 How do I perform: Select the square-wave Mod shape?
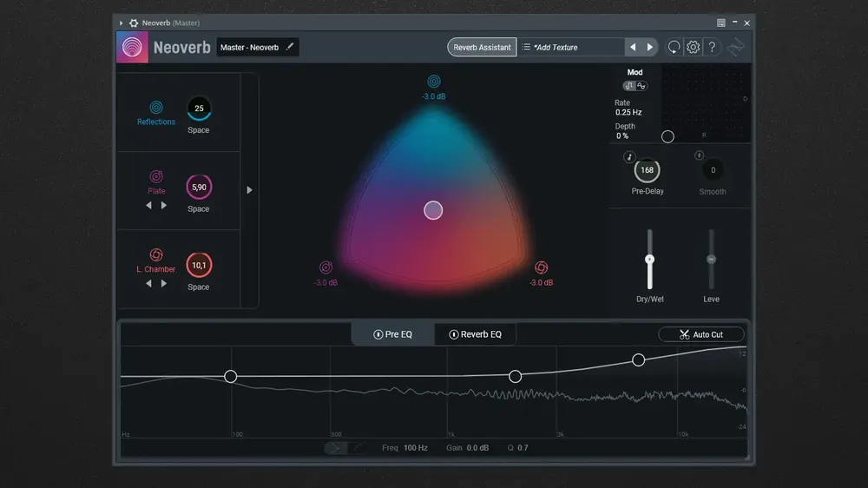[628, 86]
